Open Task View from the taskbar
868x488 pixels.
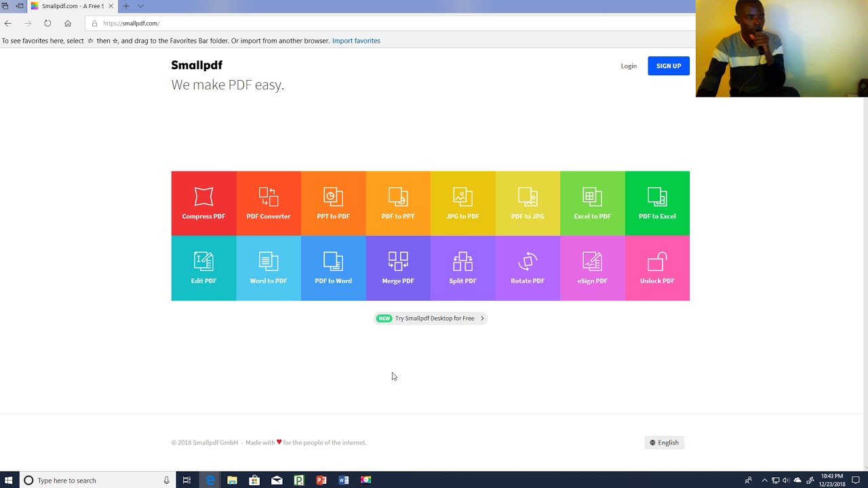pos(186,480)
